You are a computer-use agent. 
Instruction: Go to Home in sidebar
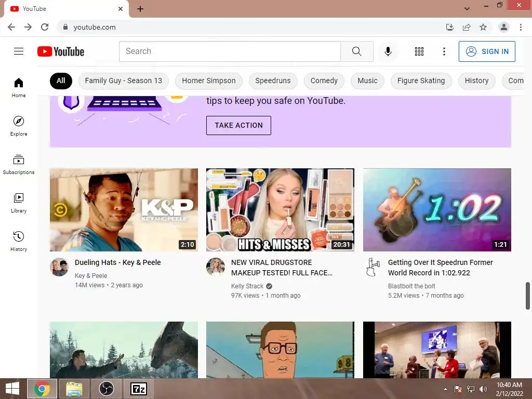pyautogui.click(x=19, y=87)
